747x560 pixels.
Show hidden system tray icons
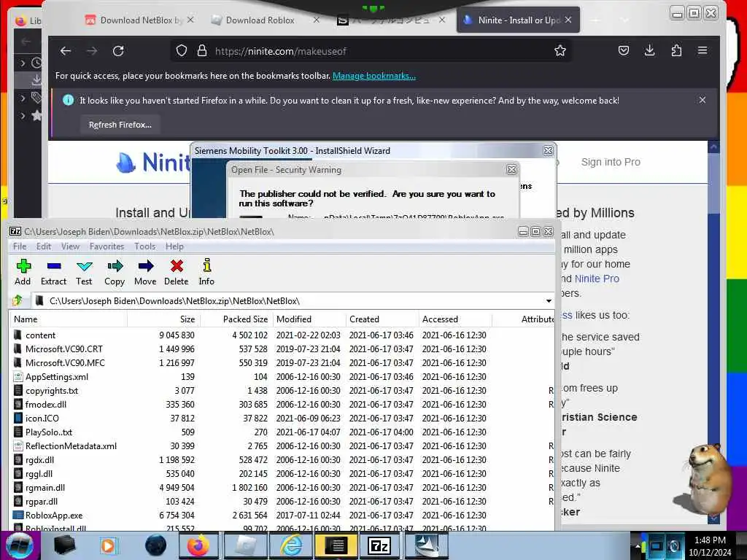(x=638, y=546)
